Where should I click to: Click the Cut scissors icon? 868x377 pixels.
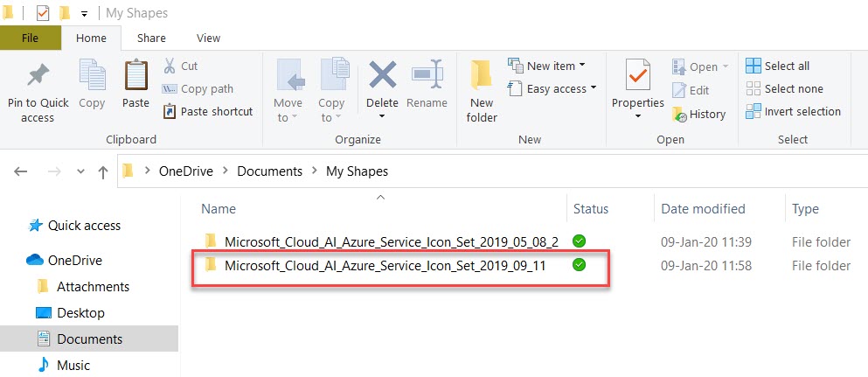[170, 66]
